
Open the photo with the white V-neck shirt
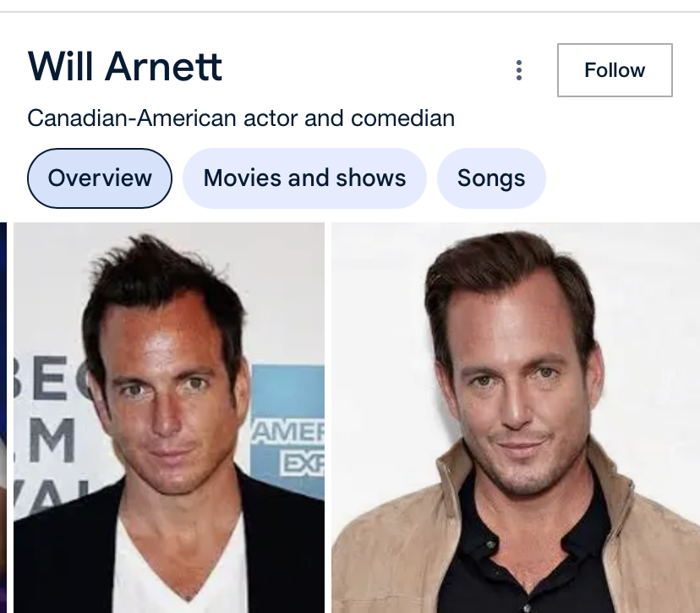pyautogui.click(x=169, y=418)
